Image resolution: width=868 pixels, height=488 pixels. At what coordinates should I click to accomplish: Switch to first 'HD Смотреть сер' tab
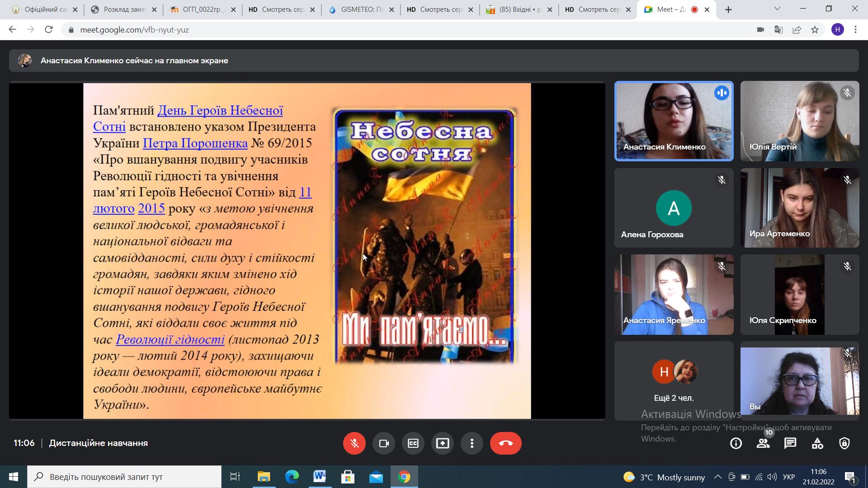(x=282, y=9)
